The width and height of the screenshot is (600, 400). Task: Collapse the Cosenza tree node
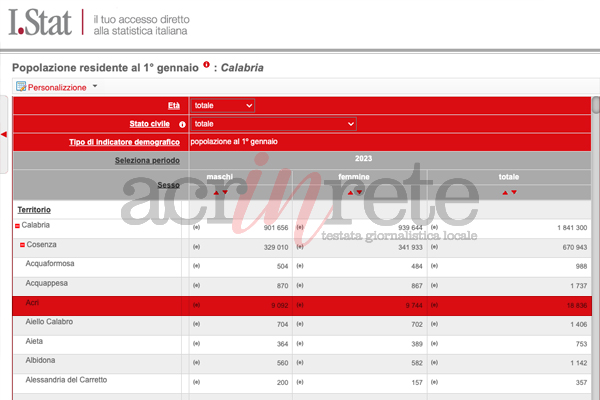point(23,245)
